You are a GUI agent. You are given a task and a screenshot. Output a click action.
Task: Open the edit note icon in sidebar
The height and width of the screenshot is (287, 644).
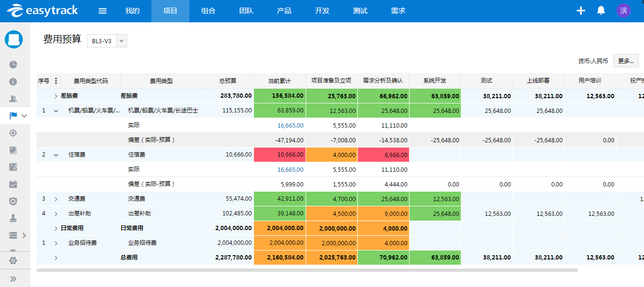[13, 167]
